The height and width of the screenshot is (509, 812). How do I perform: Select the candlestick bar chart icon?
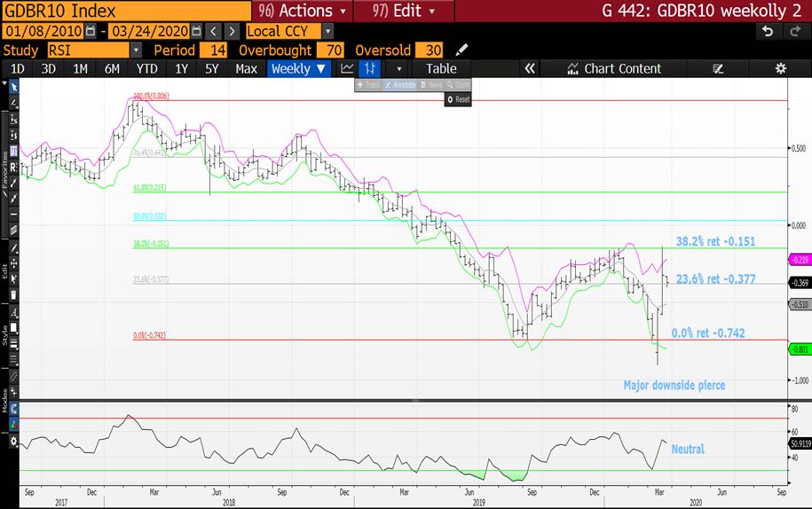(x=371, y=68)
